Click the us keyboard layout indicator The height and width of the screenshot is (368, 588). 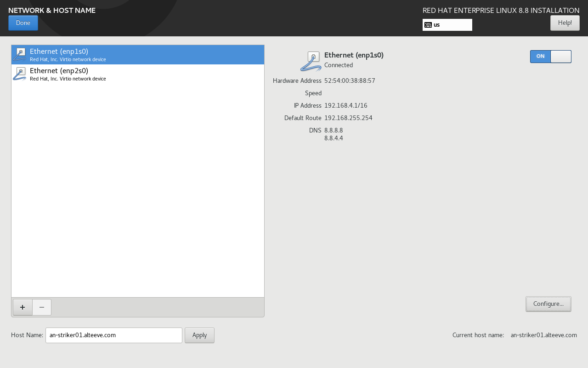coord(447,25)
